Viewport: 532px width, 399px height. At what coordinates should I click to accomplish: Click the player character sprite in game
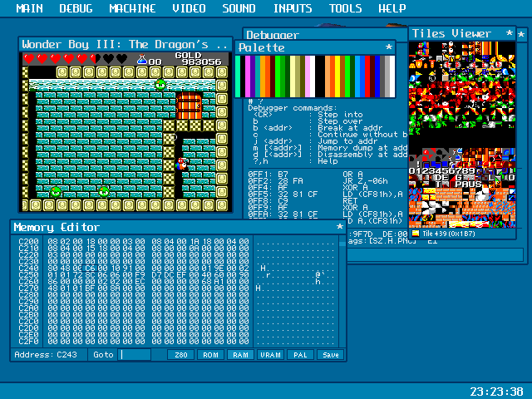(x=181, y=164)
